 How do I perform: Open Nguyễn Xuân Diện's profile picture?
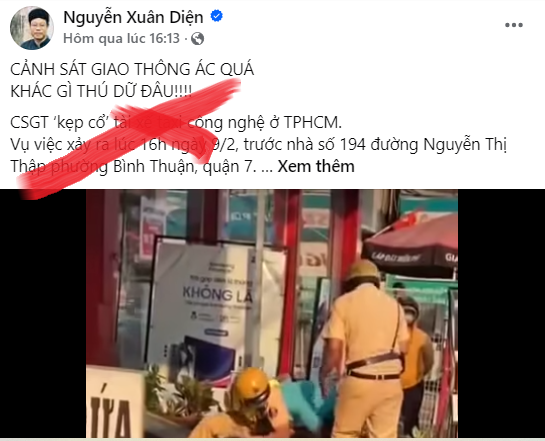tap(32, 28)
